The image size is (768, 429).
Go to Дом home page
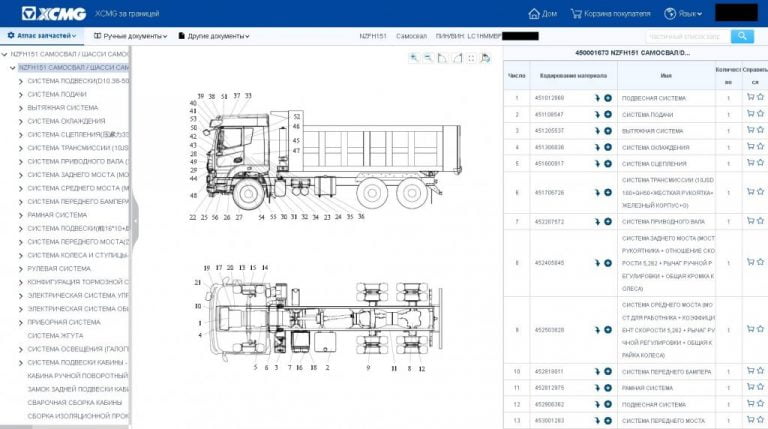543,14
